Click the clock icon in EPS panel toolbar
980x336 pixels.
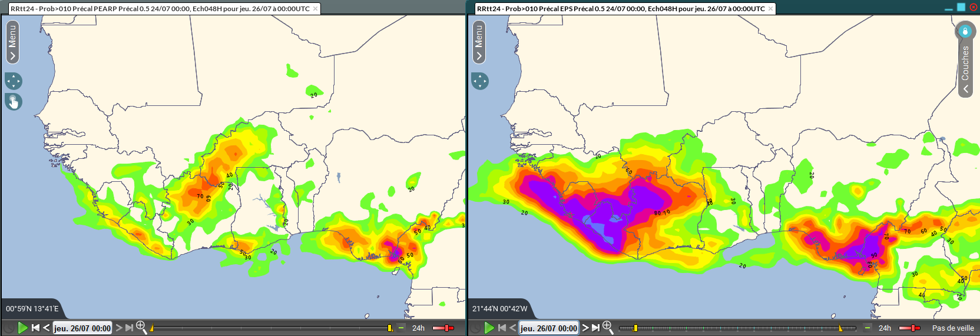point(475,328)
